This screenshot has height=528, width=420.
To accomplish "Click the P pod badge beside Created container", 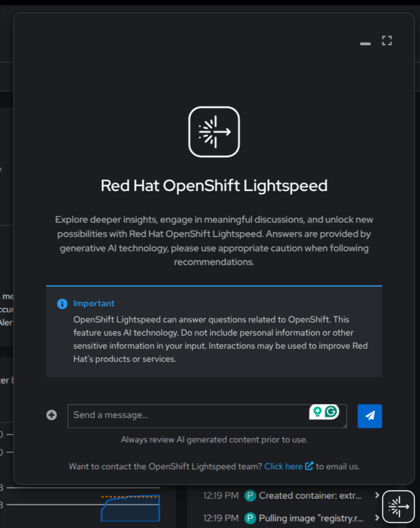I will click(250, 496).
